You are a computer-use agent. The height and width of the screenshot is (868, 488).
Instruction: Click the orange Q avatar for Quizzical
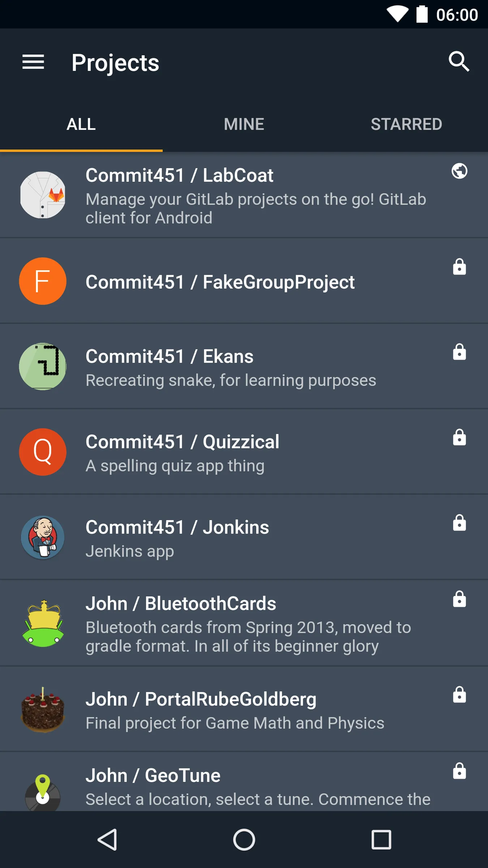(x=43, y=452)
